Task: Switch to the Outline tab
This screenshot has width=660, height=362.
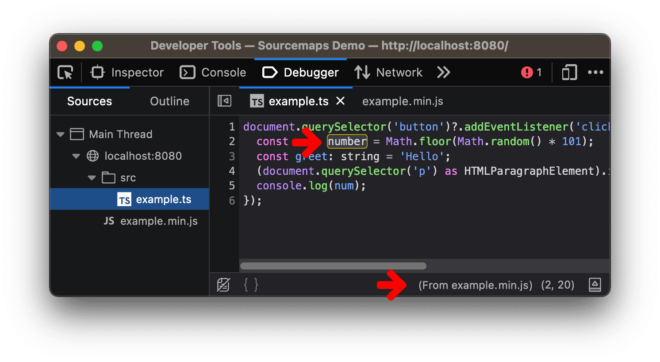Action: (170, 101)
